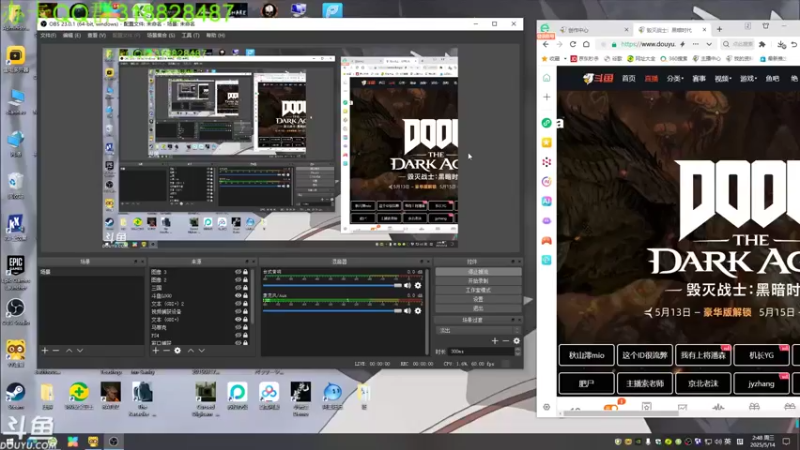Screen dimensions: 800x450
Task: Open OBS 编辑(E) menu
Action: [71, 36]
